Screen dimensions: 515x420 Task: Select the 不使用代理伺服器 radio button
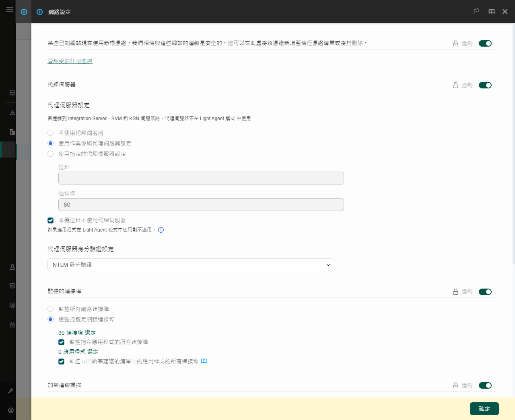tap(50, 133)
